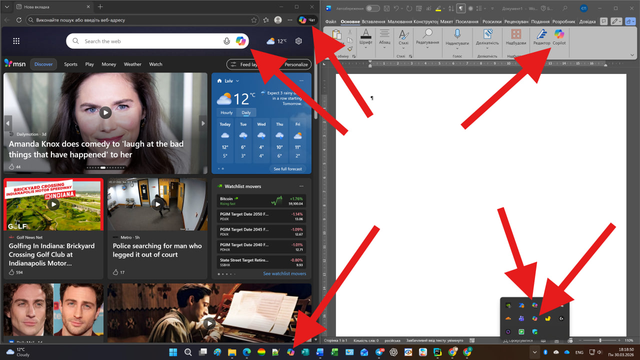
Task: Toggle paragraph marks in Word quick access bar
Action: point(461,8)
